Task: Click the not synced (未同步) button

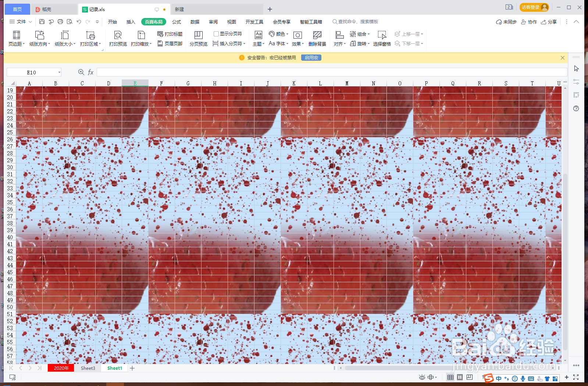Action: click(506, 22)
